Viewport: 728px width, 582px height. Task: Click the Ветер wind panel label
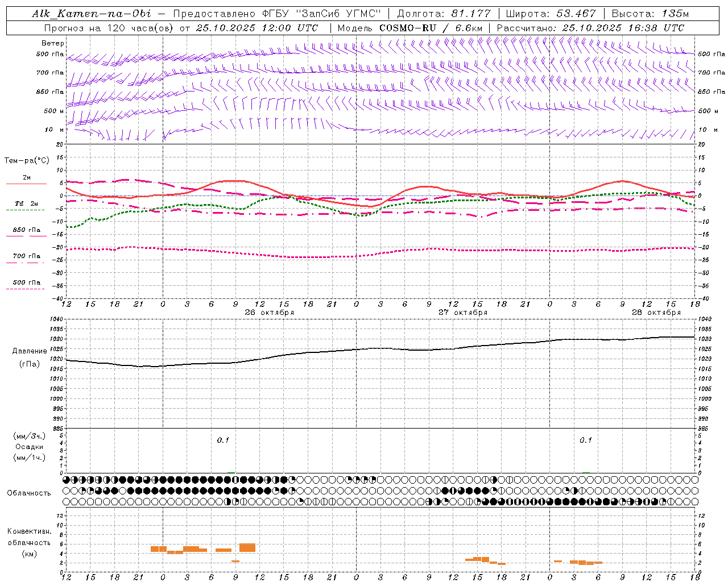tap(53, 43)
